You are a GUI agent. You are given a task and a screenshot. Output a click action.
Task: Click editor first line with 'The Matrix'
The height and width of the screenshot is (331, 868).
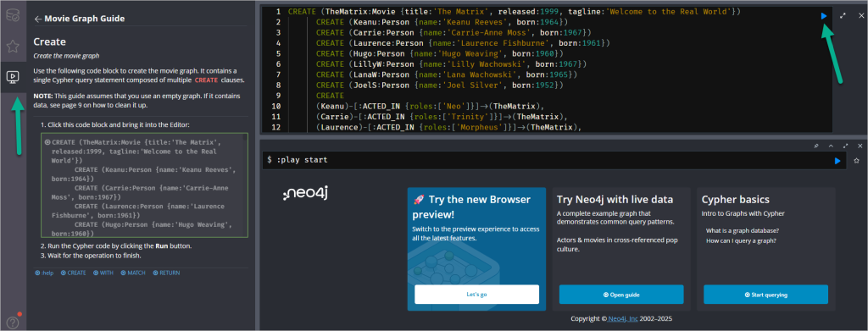click(515, 11)
